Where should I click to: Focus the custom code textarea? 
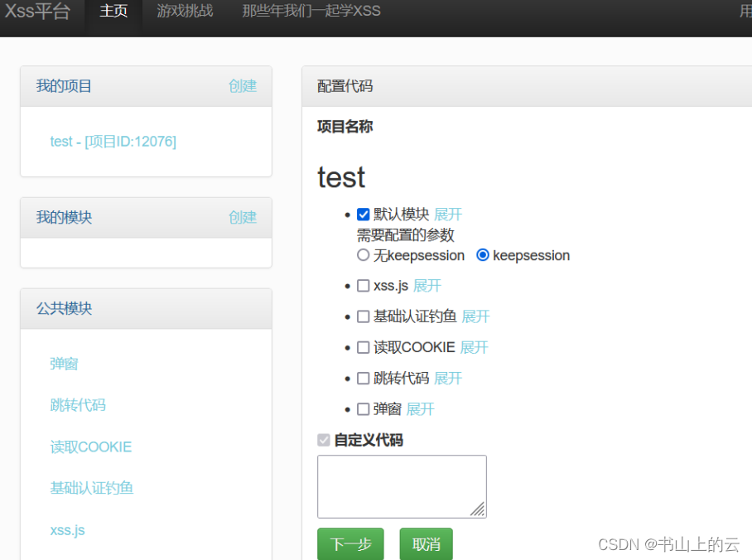click(x=402, y=486)
